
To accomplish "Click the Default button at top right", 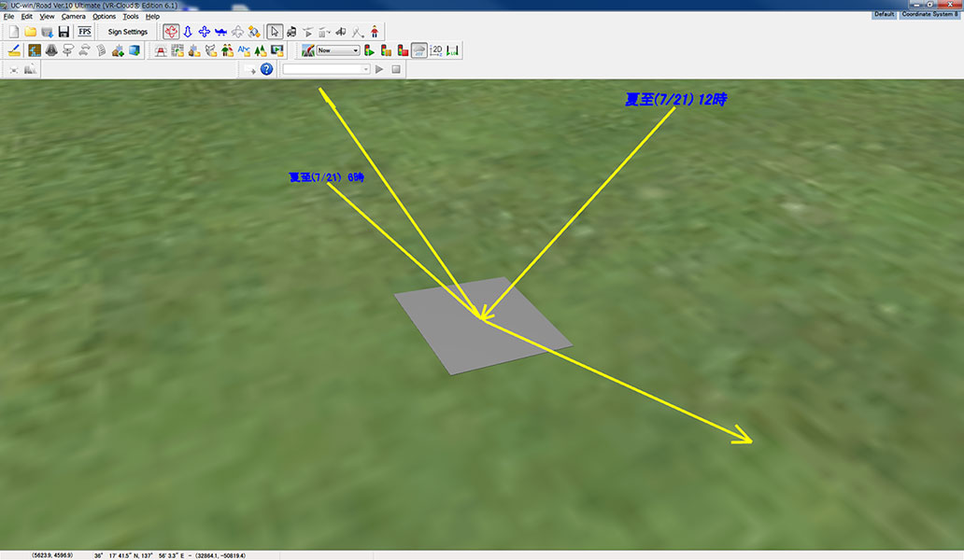I will coord(884,14).
